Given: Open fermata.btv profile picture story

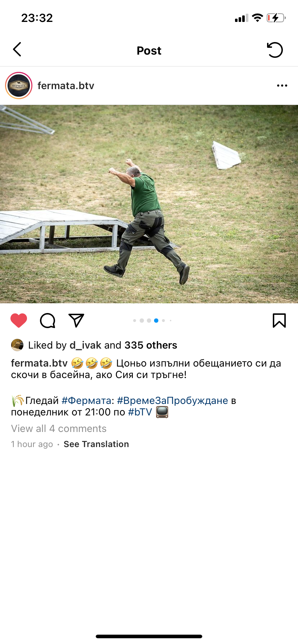Looking at the screenshot, I should 19,86.
